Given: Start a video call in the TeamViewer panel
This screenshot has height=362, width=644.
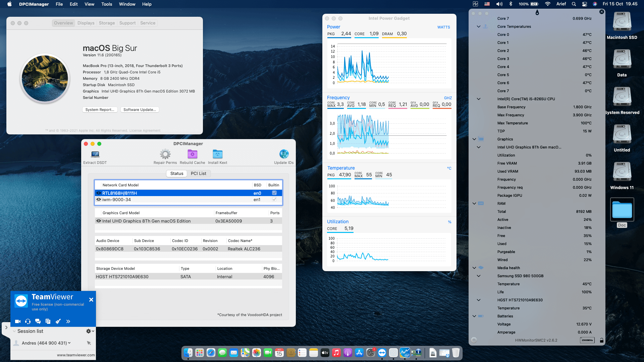Looking at the screenshot, I should 18,321.
